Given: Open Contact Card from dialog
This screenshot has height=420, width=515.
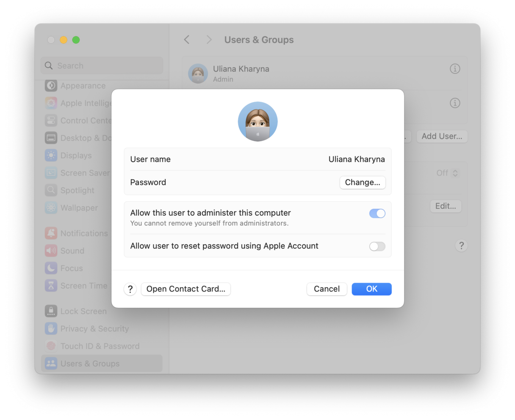Looking at the screenshot, I should tap(186, 289).
